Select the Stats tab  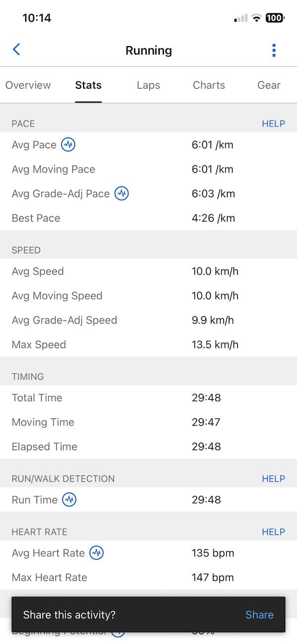(x=88, y=85)
